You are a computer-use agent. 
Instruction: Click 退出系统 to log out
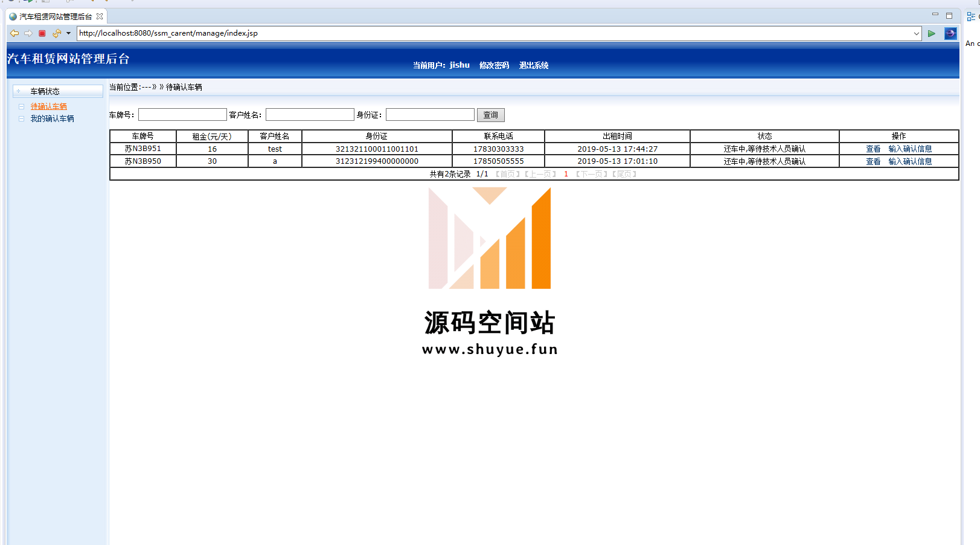534,65
